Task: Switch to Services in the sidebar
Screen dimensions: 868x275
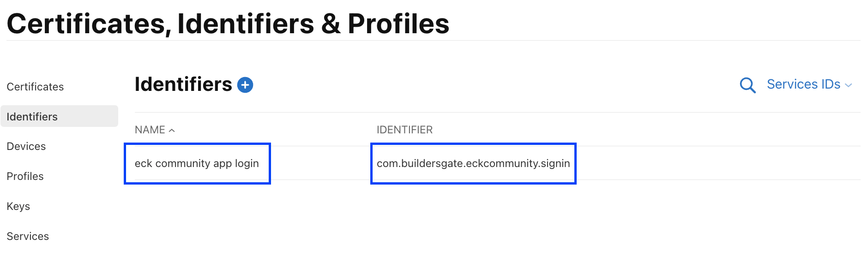Action: pos(28,236)
